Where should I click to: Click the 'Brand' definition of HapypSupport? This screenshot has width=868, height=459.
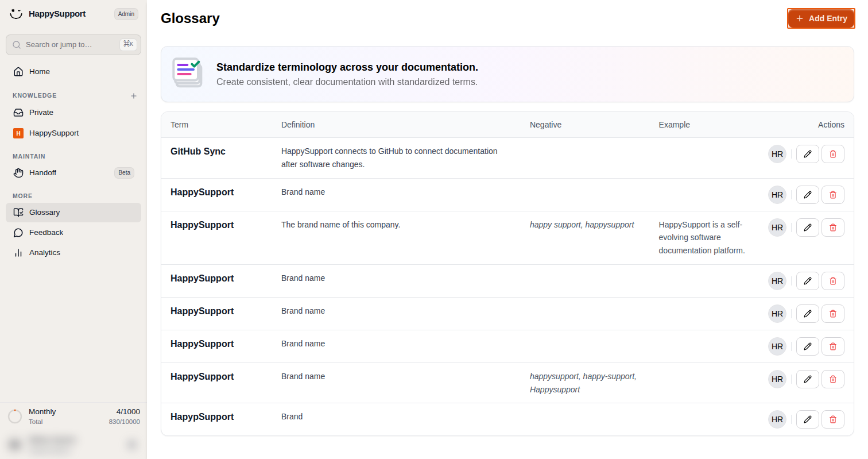coord(292,417)
